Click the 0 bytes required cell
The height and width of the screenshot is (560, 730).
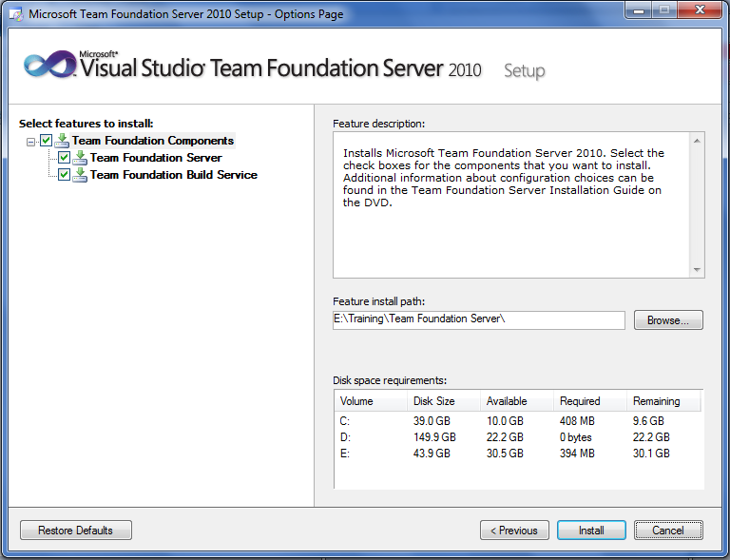pos(575,437)
